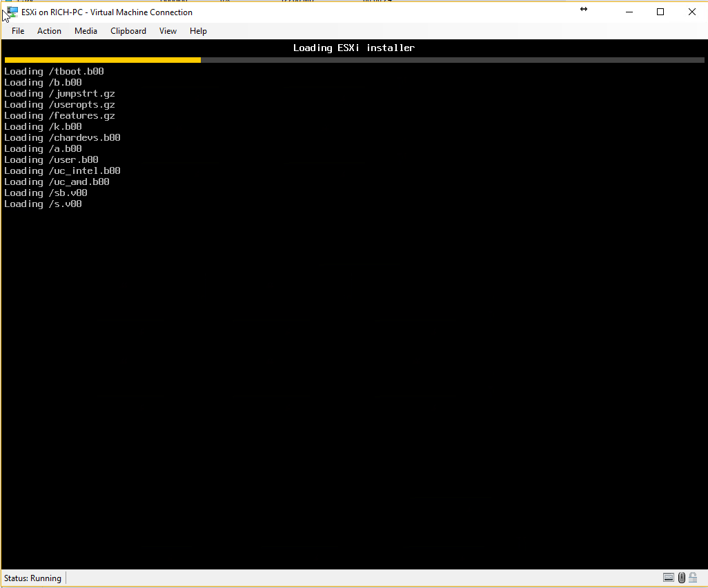This screenshot has width=708, height=588.
Task: Maximize the Virtual Machine Connection window
Action: (x=660, y=12)
